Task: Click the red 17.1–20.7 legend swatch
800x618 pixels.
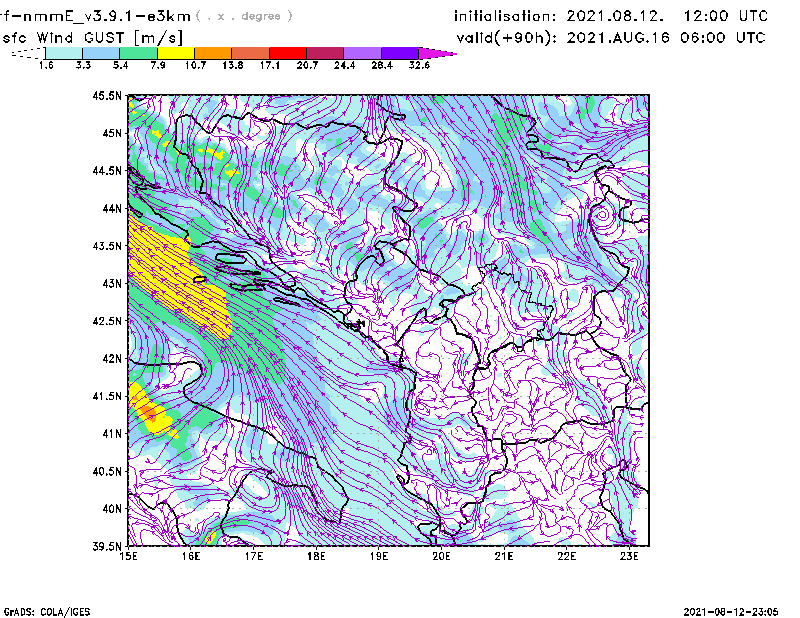Action: pyautogui.click(x=288, y=53)
